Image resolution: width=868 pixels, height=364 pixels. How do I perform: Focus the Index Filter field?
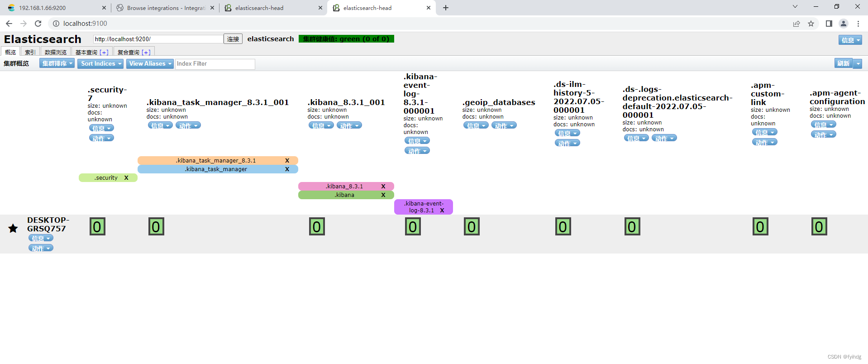coord(215,64)
